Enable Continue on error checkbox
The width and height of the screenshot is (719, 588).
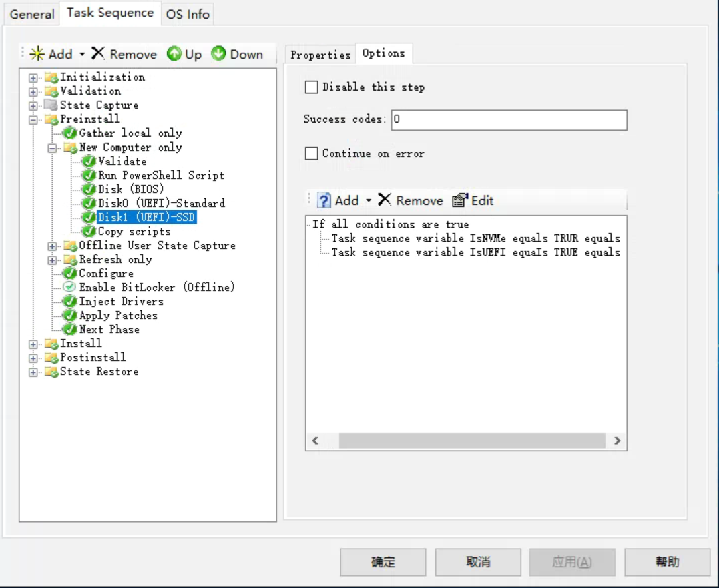coord(311,153)
